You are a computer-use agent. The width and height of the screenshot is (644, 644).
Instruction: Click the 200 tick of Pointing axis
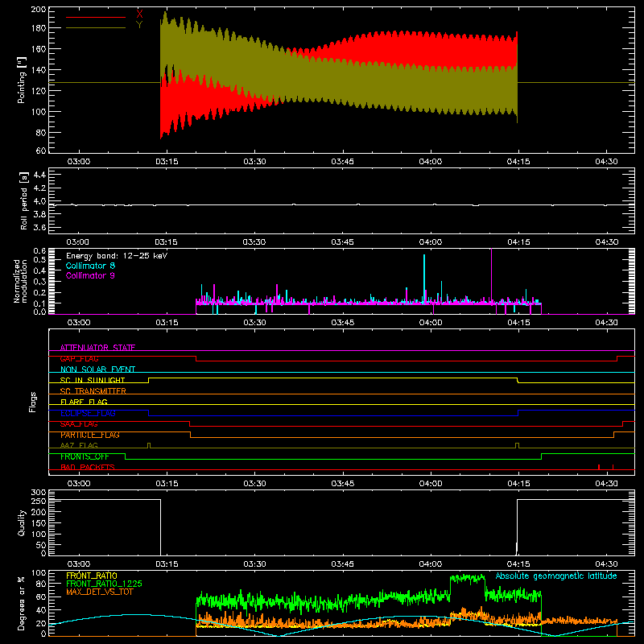point(38,9)
